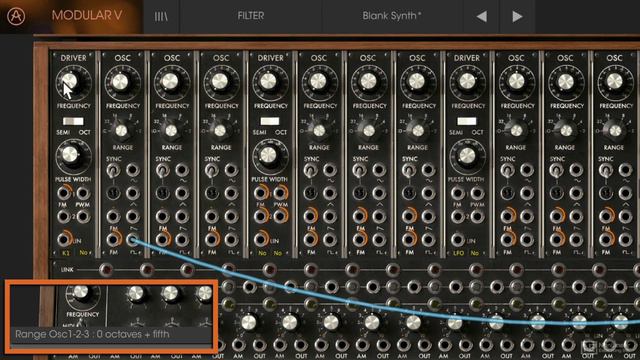Image resolution: width=640 pixels, height=360 pixels.
Task: Toggle SEMI/OCT switch on second DRIVER
Action: (x=270, y=121)
